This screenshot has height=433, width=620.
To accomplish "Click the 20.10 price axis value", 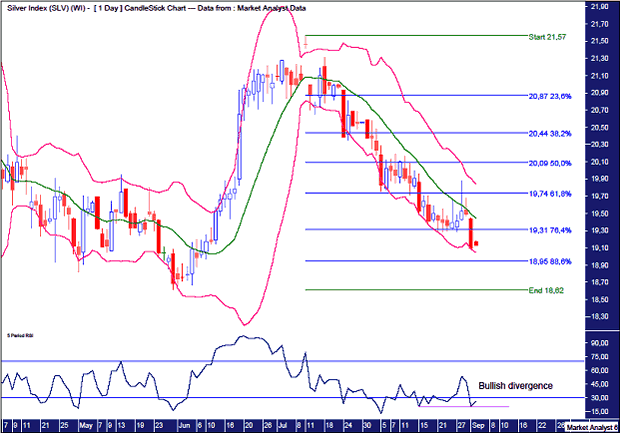I will (599, 162).
